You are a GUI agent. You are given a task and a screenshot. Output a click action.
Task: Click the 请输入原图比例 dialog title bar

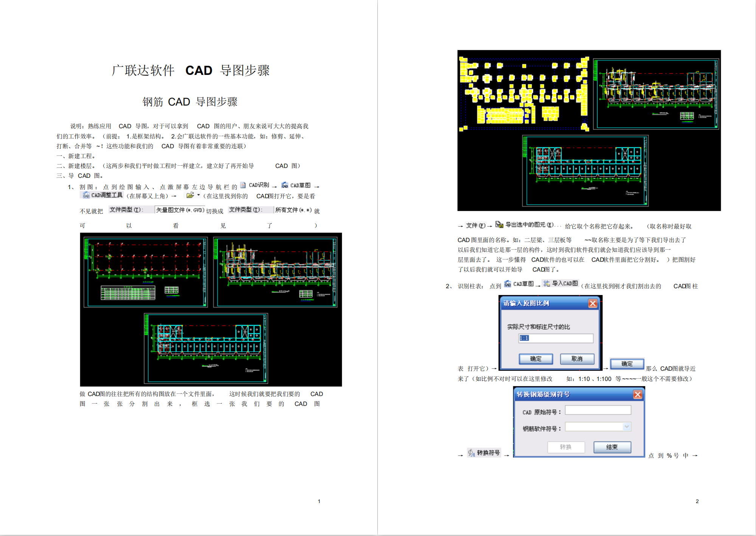tap(550, 303)
